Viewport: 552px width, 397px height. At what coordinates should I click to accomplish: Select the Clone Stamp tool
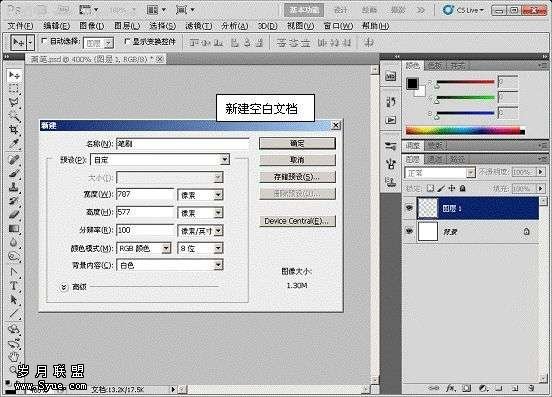tap(14, 187)
